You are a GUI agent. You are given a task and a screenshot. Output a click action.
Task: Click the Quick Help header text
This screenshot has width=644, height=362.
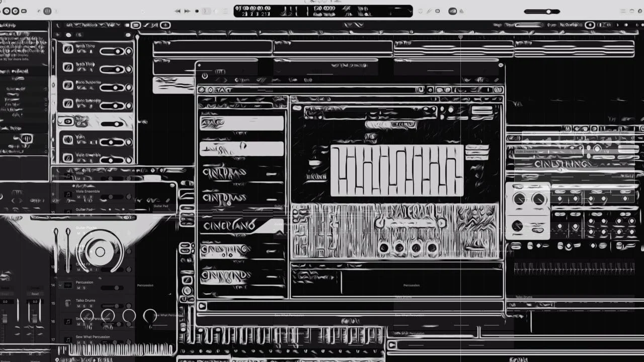(x=8, y=25)
